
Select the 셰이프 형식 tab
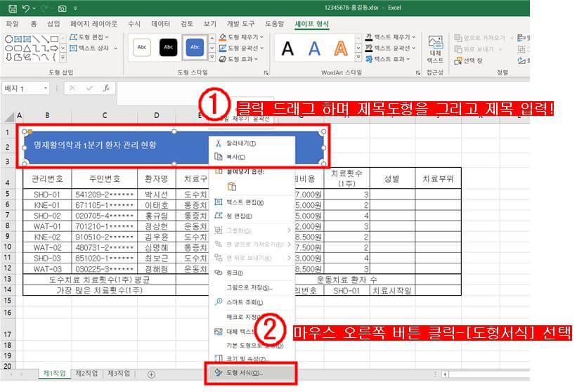tap(311, 24)
